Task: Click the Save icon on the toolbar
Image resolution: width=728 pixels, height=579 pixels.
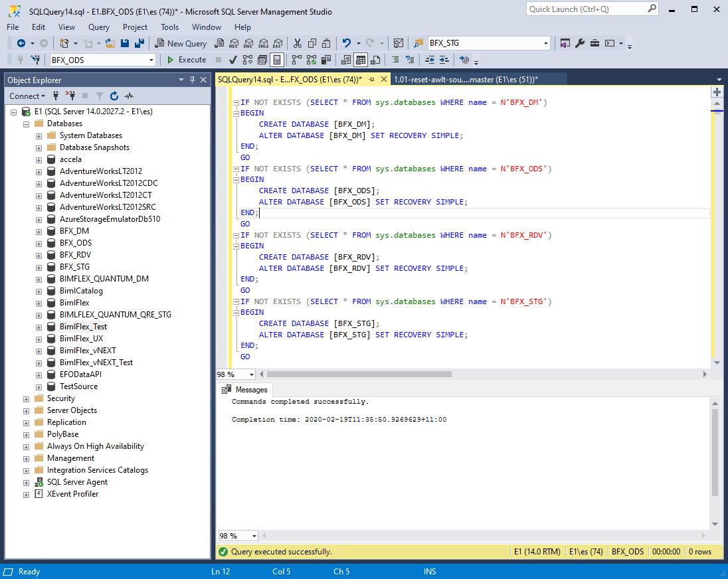Action: [x=124, y=43]
